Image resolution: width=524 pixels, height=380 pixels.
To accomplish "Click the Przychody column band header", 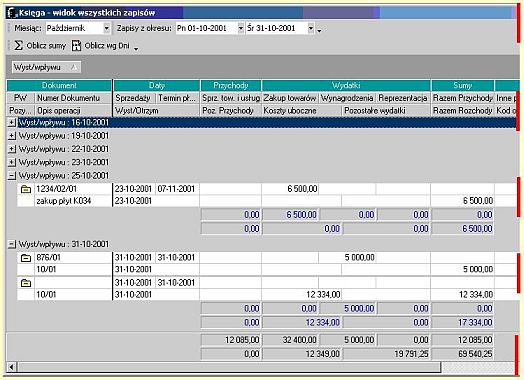I will [231, 86].
